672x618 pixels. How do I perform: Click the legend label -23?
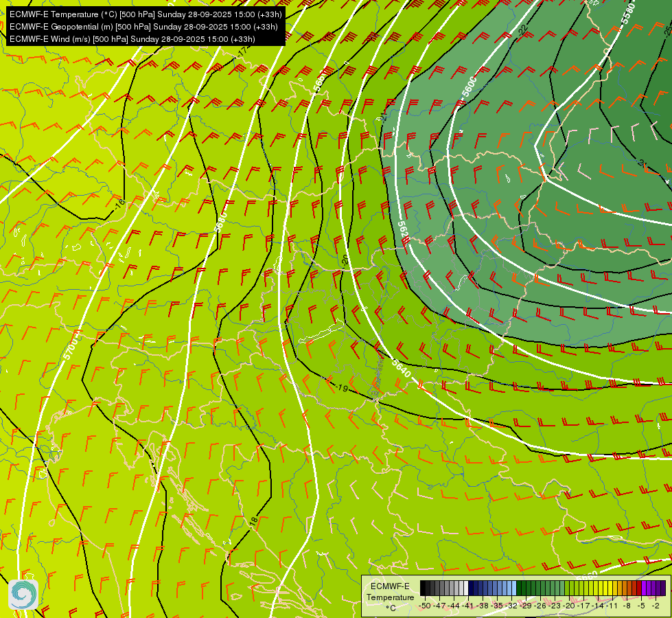click(x=555, y=606)
